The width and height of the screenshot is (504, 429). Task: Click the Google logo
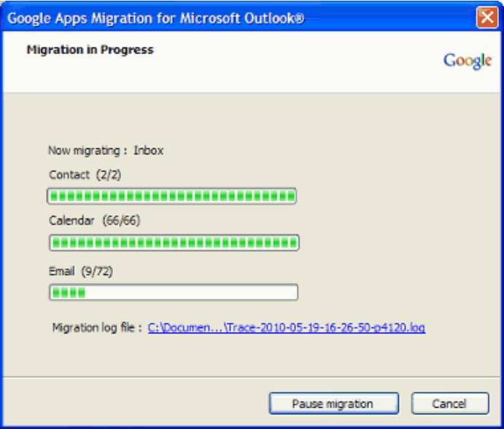click(x=468, y=61)
